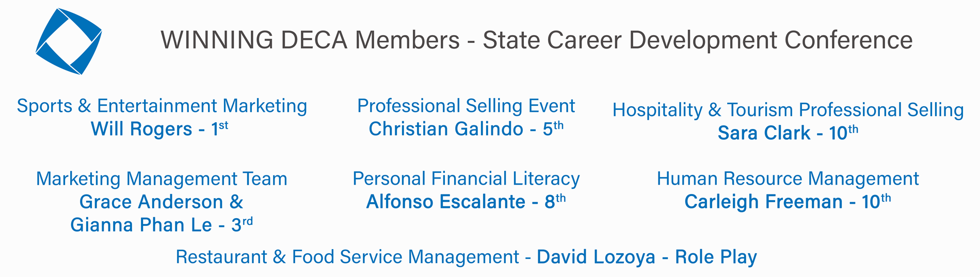Click the name Alfonso Escalante
This screenshot has height=277, width=980.
click(445, 202)
